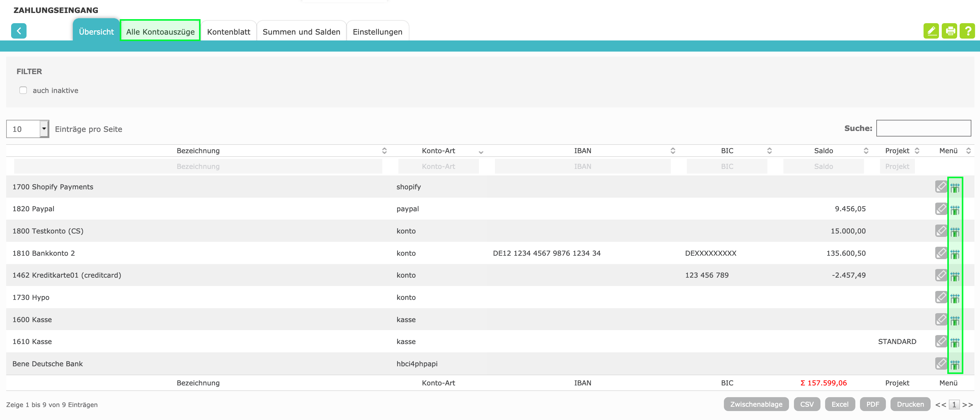Open the Summen und Salden tab
This screenshot has height=420, width=980.
[x=301, y=31]
